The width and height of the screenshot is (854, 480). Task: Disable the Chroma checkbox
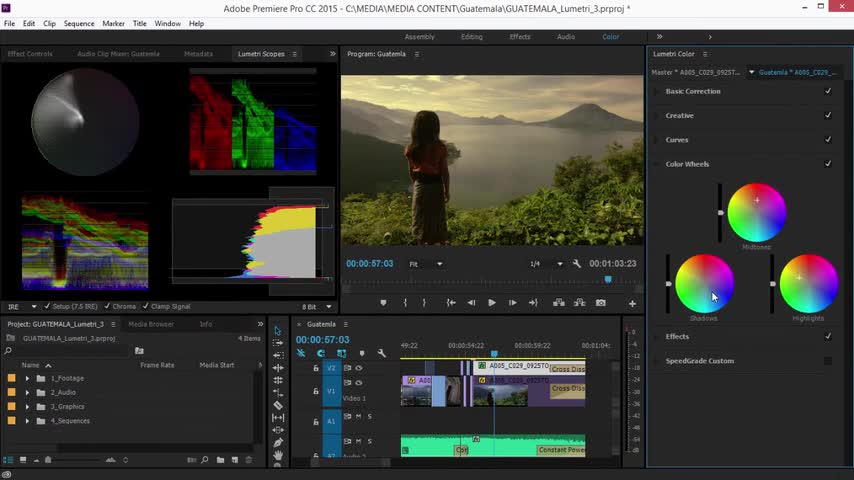[108, 307]
